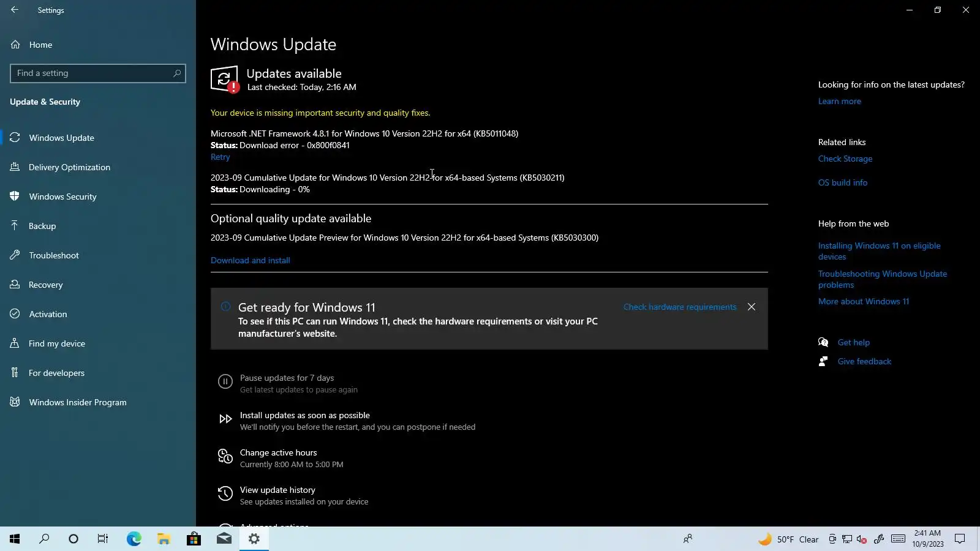980x551 pixels.
Task: Open Task View from taskbar
Action: tap(103, 539)
